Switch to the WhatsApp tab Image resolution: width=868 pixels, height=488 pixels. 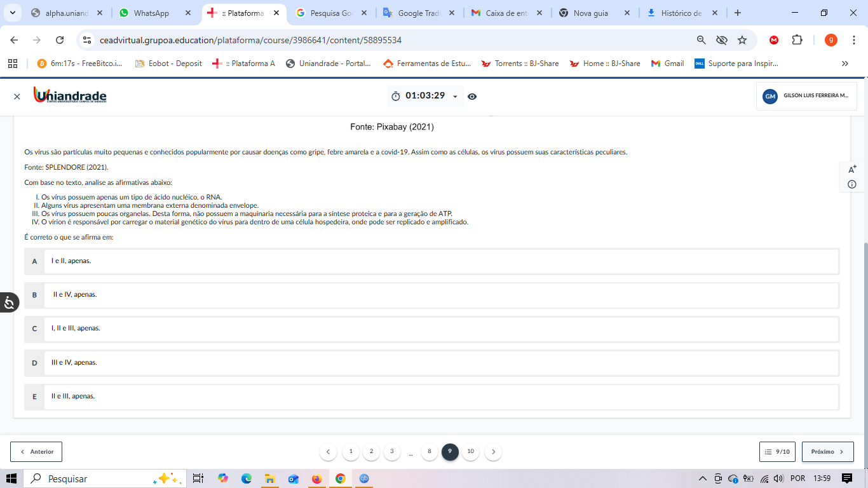pyautogui.click(x=151, y=13)
